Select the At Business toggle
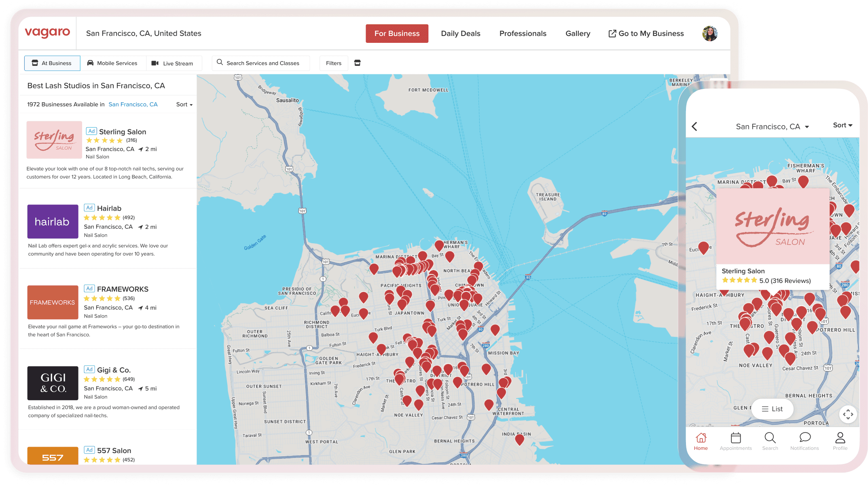Image resolution: width=868 pixels, height=485 pixels. [x=52, y=63]
